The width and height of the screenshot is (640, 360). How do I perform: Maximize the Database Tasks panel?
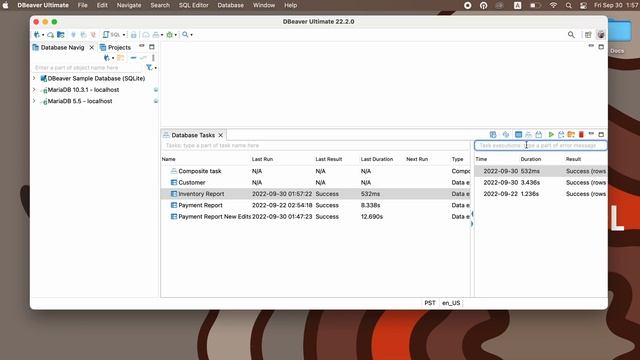tap(601, 135)
